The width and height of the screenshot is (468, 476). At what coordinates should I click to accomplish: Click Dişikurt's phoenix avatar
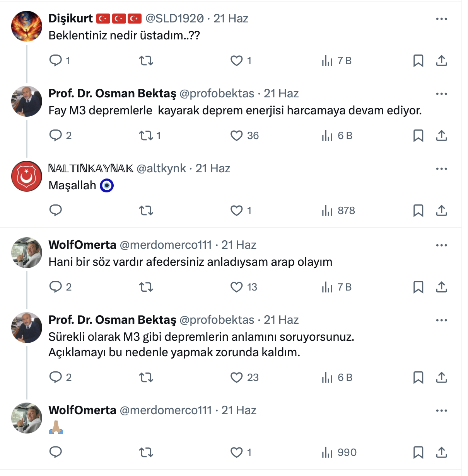click(27, 26)
